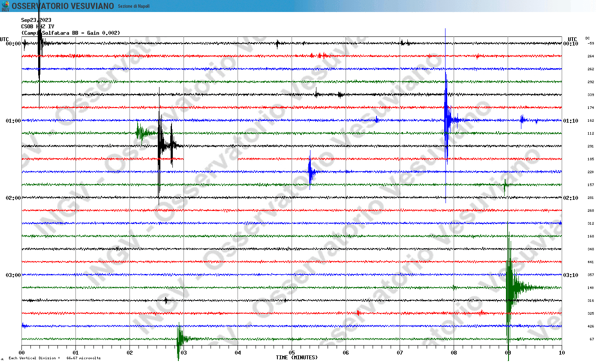The height and width of the screenshot is (364, 596).
Task: Select the DC value 348
Action: pyautogui.click(x=590, y=249)
